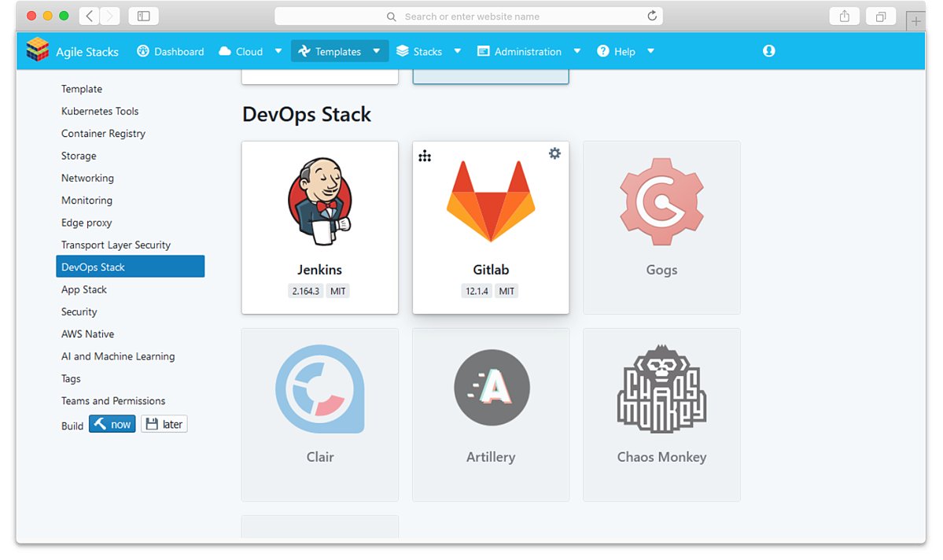Expand the Stacks dropdown arrow
The width and height of the screenshot is (943, 560).
point(457,51)
